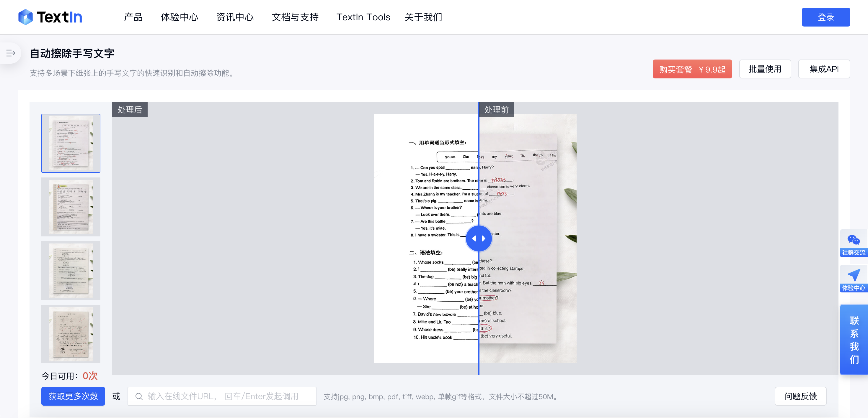868x418 pixels.
Task: Open 文档与支持 navigation item
Action: click(x=295, y=17)
